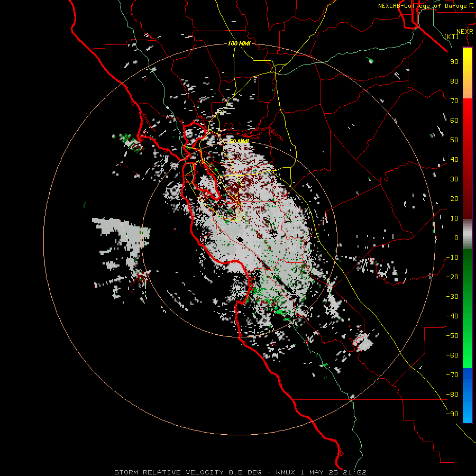476x476 pixels.
Task: Click "STORM RELATIVE VELOCITY" in the bottom caption
Action: click(x=170, y=472)
